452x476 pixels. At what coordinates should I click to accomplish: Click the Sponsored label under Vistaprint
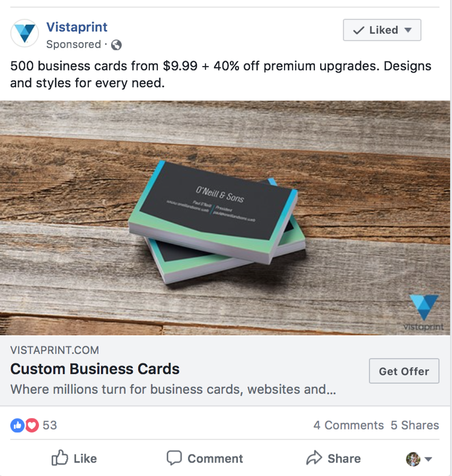(73, 45)
